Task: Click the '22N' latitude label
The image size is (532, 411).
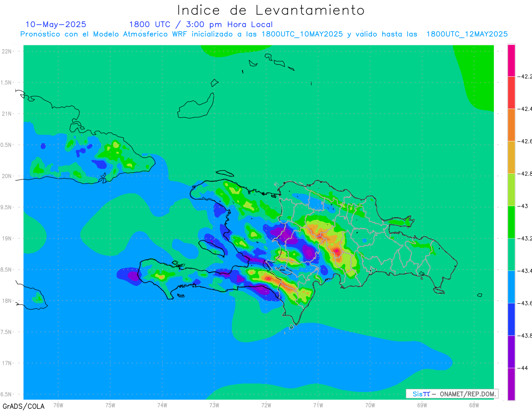Action: (8, 51)
